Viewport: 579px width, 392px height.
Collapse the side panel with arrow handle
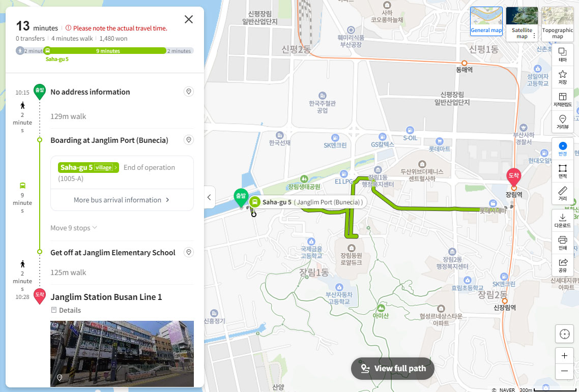[209, 197]
